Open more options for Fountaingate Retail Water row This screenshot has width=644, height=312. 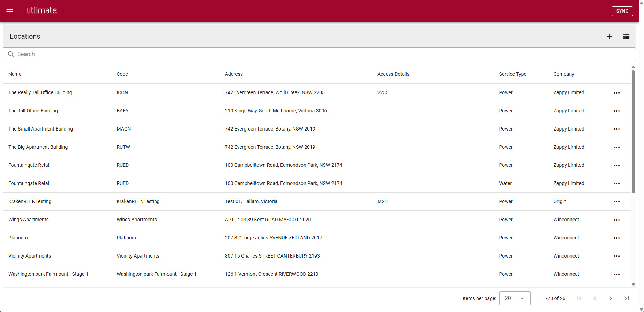tap(617, 184)
